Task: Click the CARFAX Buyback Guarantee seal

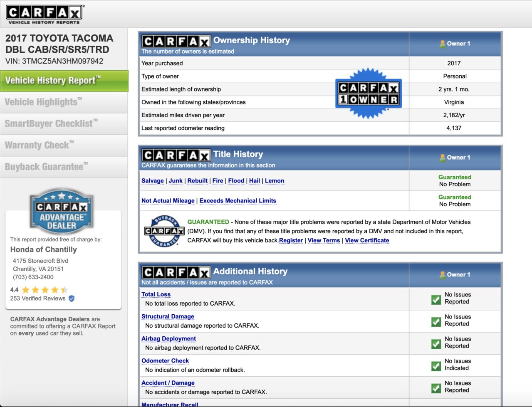Action: tap(164, 231)
